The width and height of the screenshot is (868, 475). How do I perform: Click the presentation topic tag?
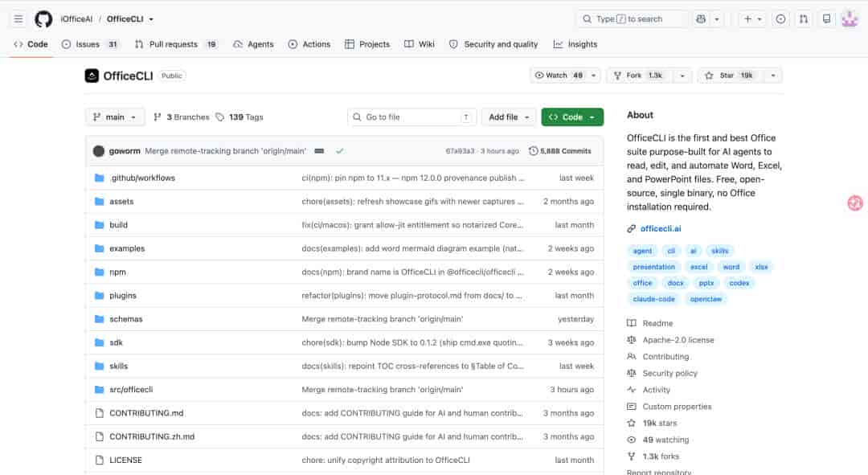click(653, 267)
